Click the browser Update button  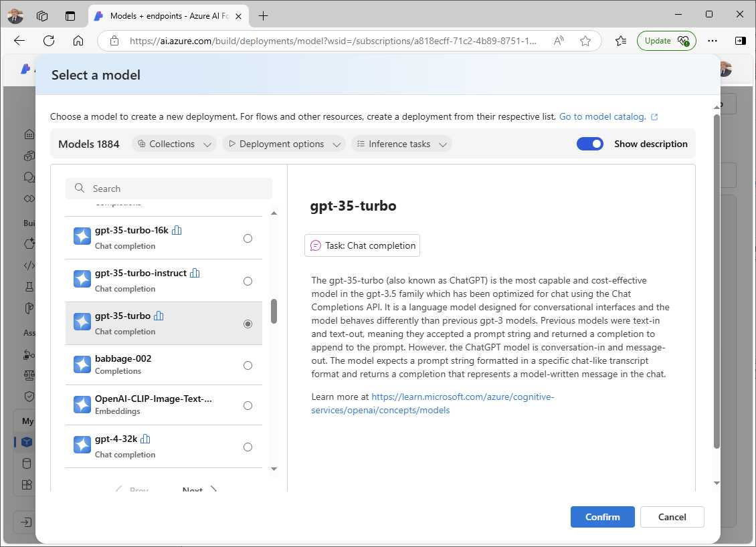(666, 41)
